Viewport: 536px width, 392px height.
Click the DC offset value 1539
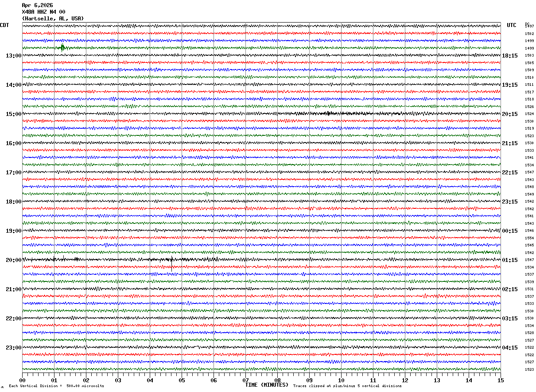529,282
